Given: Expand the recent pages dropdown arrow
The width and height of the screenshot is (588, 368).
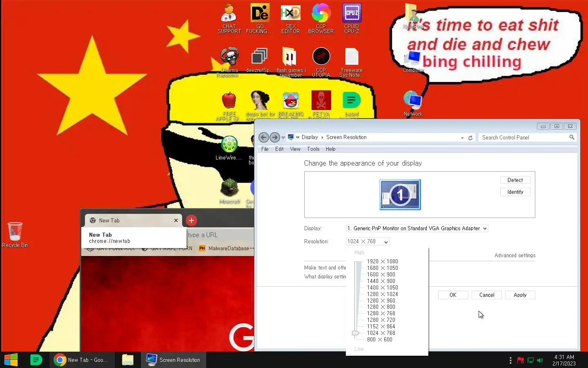Looking at the screenshot, I should click(x=283, y=138).
